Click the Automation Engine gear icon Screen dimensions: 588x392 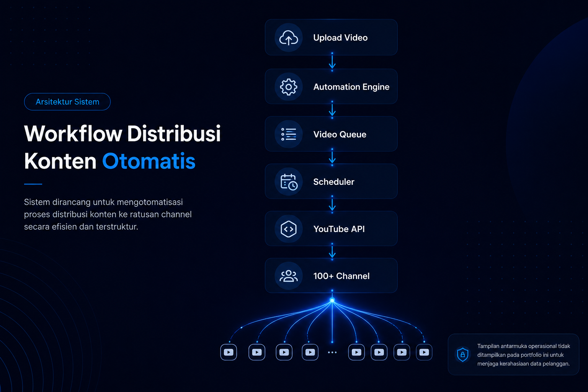click(x=289, y=87)
